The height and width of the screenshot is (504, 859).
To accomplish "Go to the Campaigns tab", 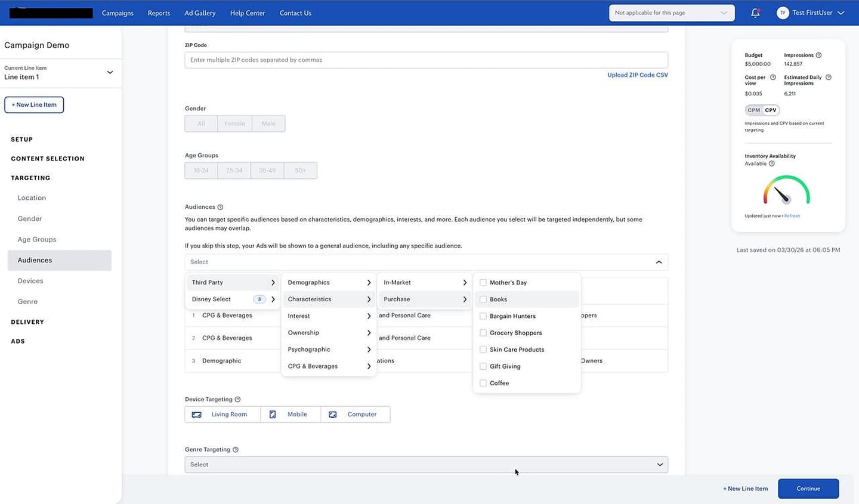I will point(118,13).
